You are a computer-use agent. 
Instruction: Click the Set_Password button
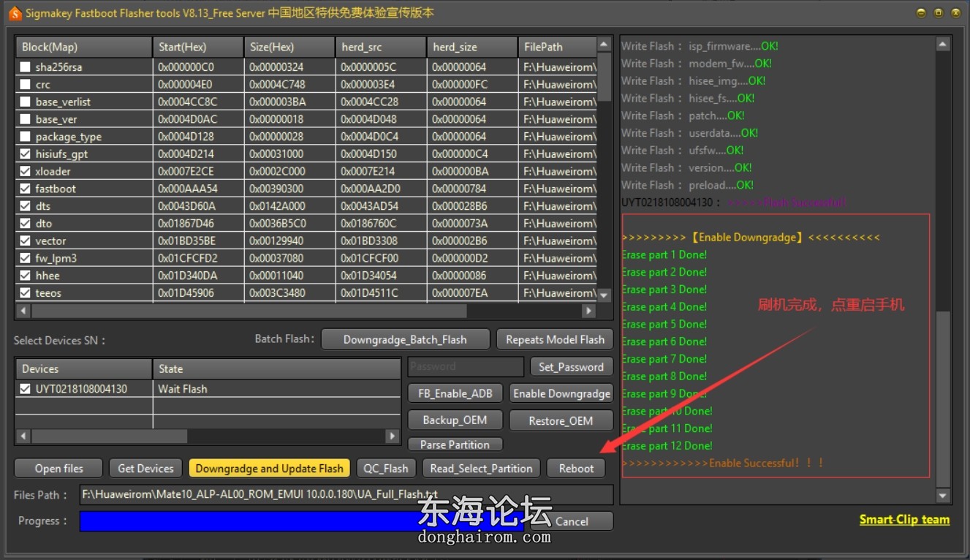[x=571, y=367]
